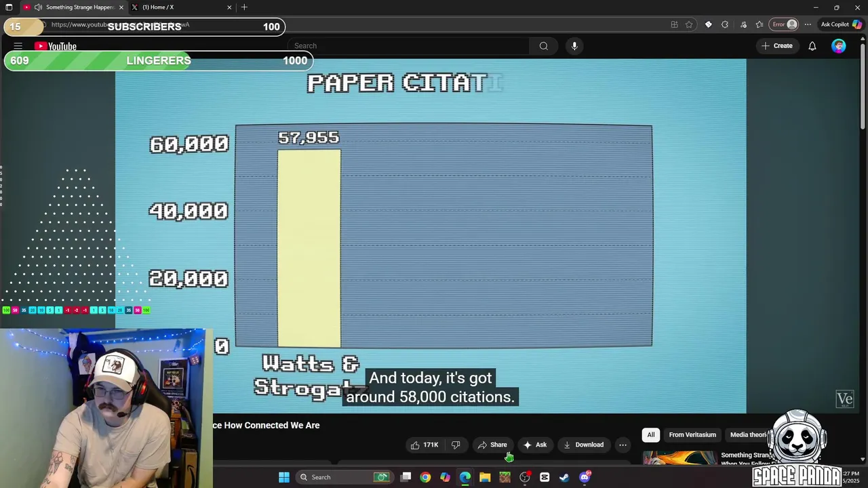Click the Ask button below video

pos(535,445)
